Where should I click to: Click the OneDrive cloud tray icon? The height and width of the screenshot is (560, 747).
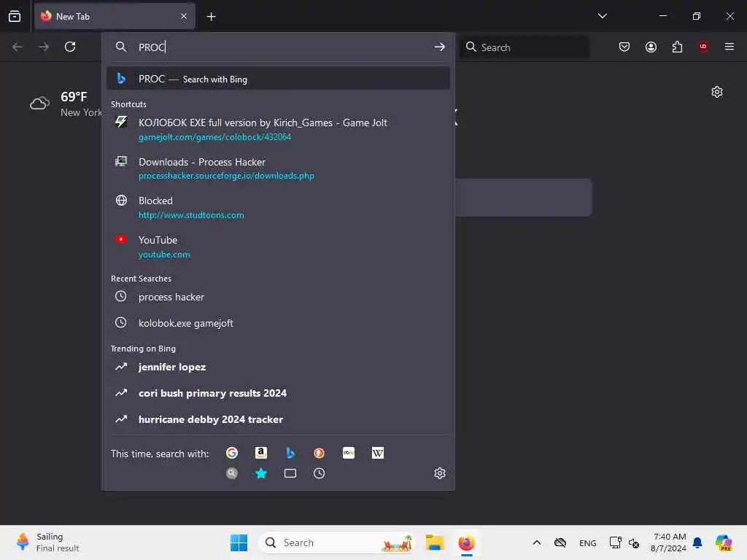(x=560, y=542)
